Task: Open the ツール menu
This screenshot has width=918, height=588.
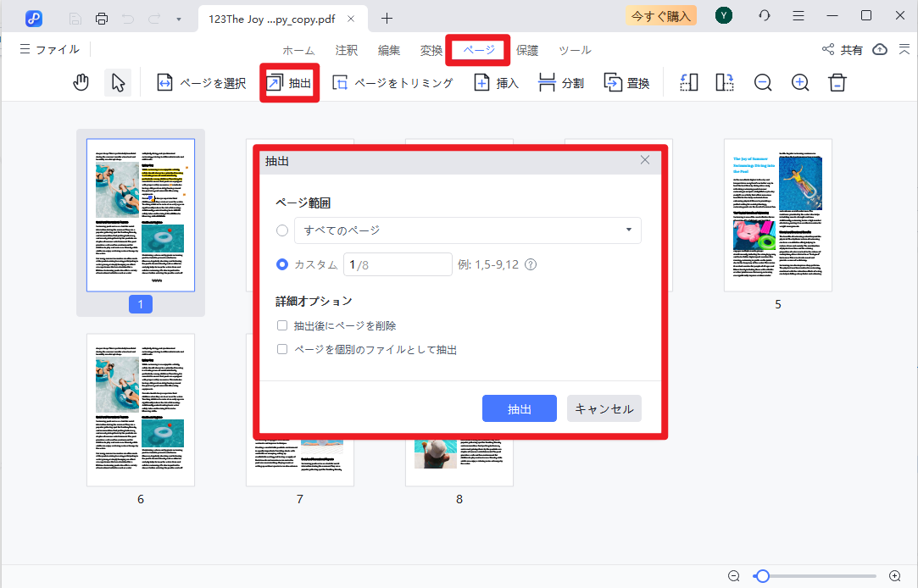Action: tap(575, 50)
